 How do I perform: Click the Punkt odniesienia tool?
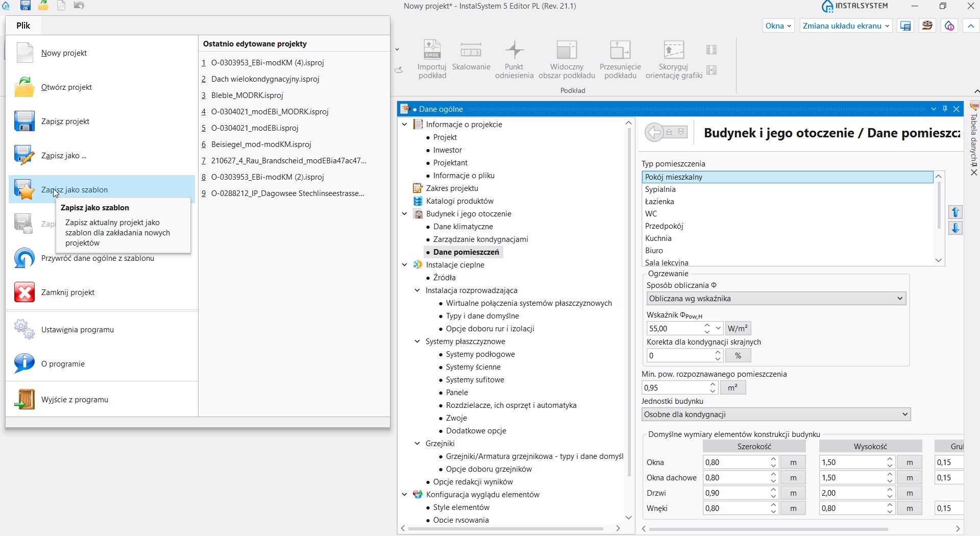514,51
